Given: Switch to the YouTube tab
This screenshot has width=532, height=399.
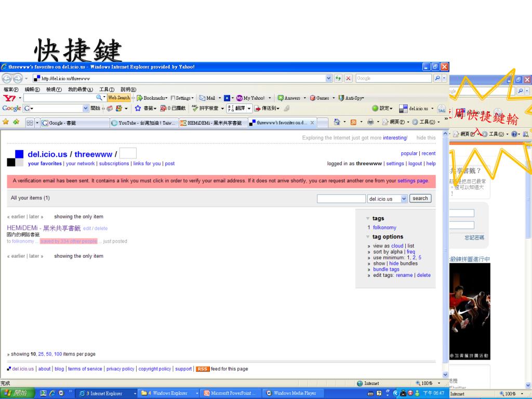Looking at the screenshot, I should click(144, 123).
